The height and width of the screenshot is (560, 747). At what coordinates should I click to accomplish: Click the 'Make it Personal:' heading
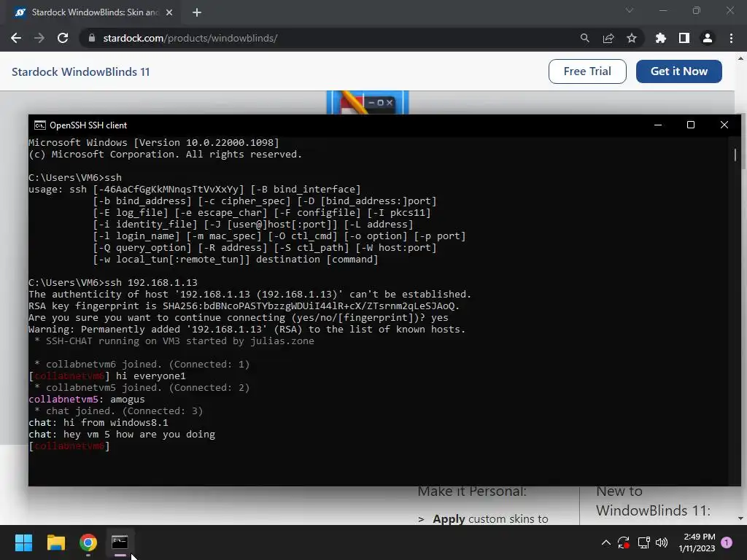pos(472,491)
